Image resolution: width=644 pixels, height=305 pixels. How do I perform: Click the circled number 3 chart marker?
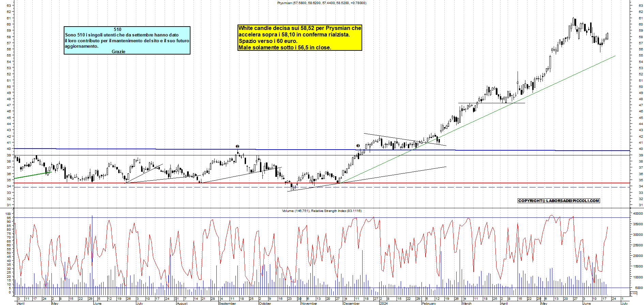[x=358, y=146]
